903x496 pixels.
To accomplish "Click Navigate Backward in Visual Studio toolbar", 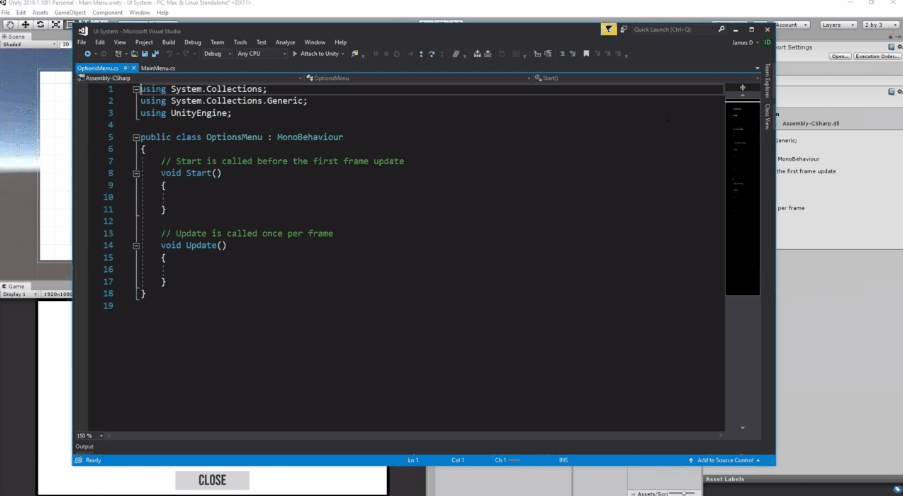I will click(x=88, y=54).
